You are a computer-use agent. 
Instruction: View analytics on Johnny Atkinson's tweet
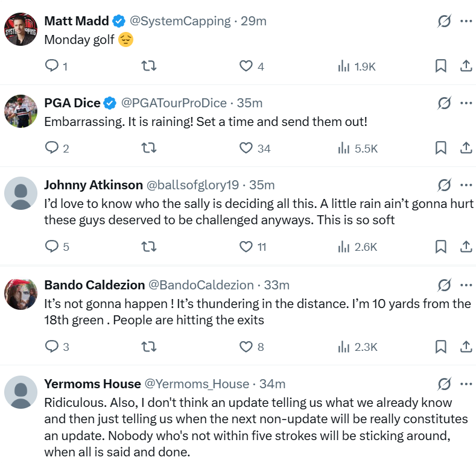(344, 247)
